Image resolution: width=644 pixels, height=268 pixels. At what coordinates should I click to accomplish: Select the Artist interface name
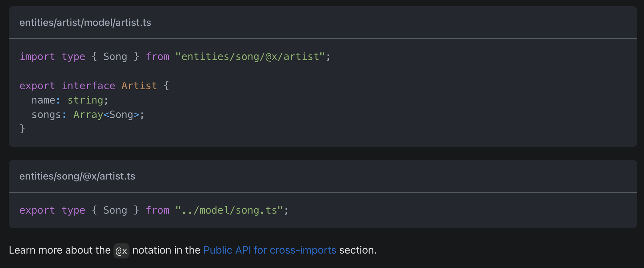click(139, 86)
